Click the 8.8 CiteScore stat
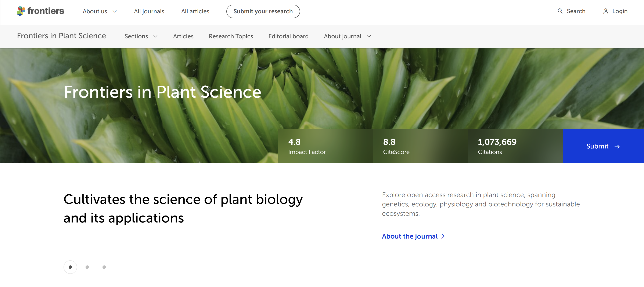The image size is (644, 287). point(420,146)
